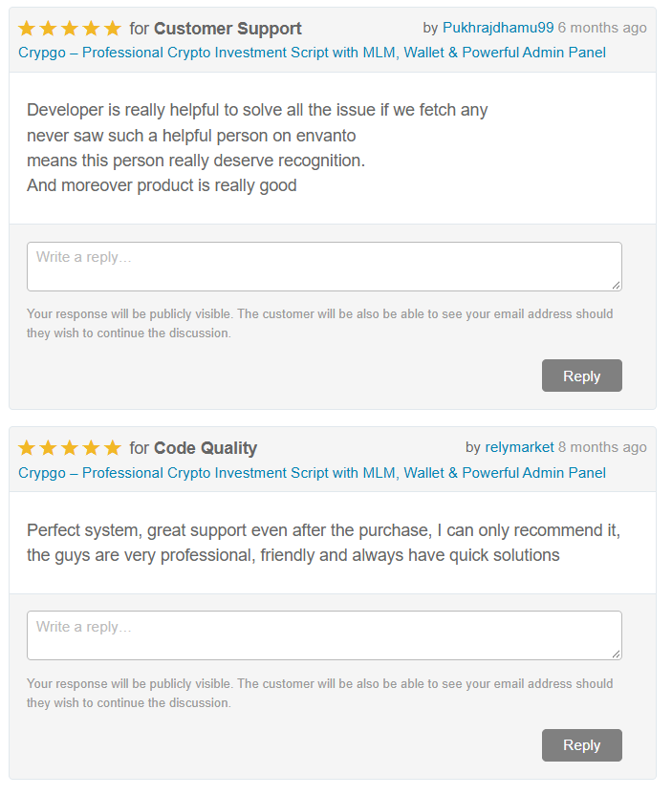Focus reply box under Customer Support review
672x795 pixels.
(325, 267)
